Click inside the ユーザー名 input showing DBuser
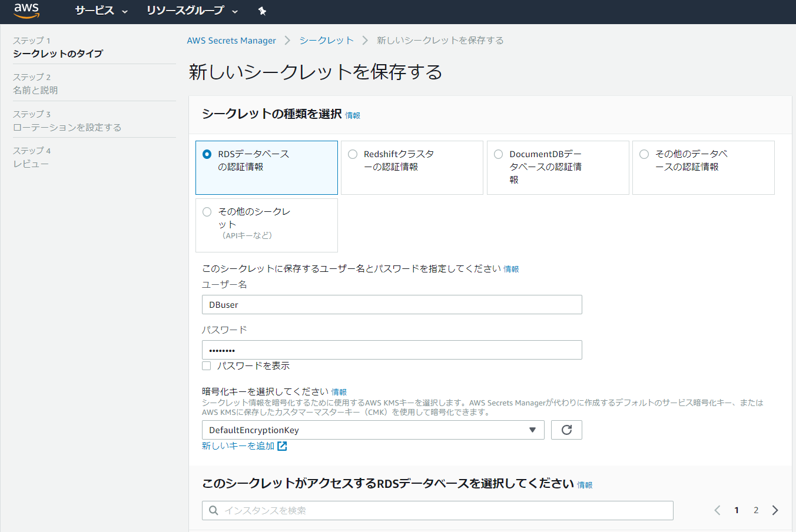The image size is (796, 532). pos(392,304)
